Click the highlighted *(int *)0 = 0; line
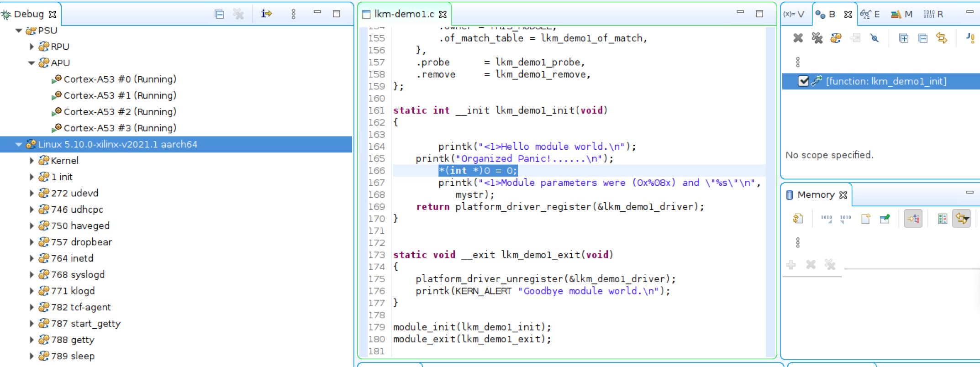Image resolution: width=980 pixels, height=367 pixels. click(478, 171)
